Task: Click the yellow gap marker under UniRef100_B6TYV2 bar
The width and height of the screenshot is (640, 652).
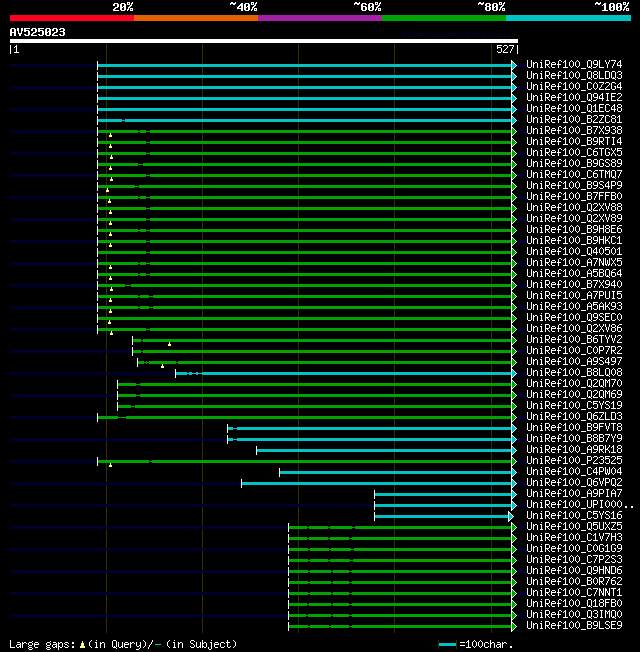Action: [169, 344]
